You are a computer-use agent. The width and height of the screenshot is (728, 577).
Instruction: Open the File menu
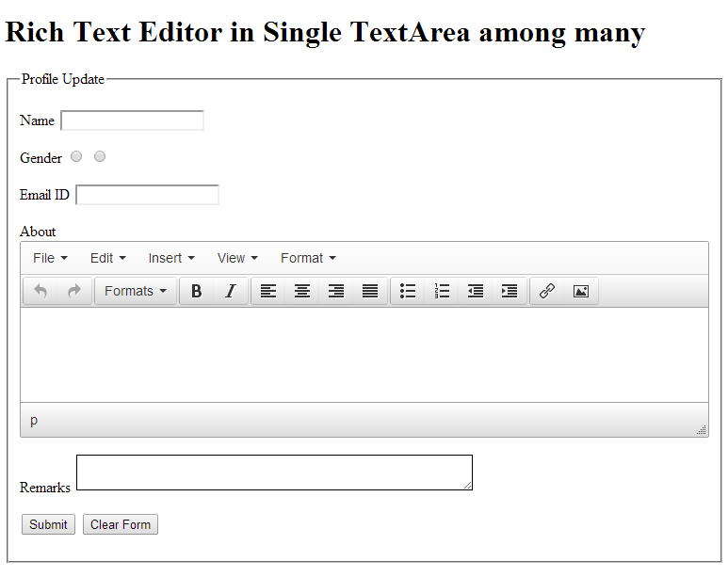pyautogui.click(x=50, y=258)
